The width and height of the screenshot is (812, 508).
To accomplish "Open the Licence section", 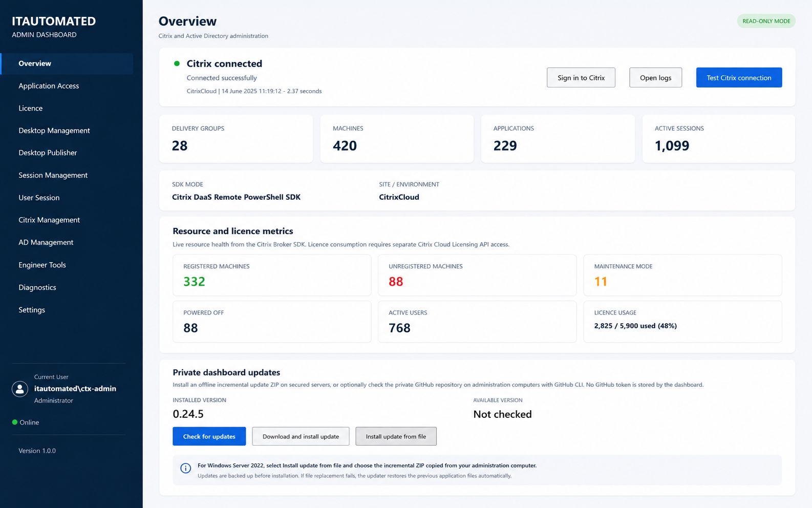I will coord(67,109).
